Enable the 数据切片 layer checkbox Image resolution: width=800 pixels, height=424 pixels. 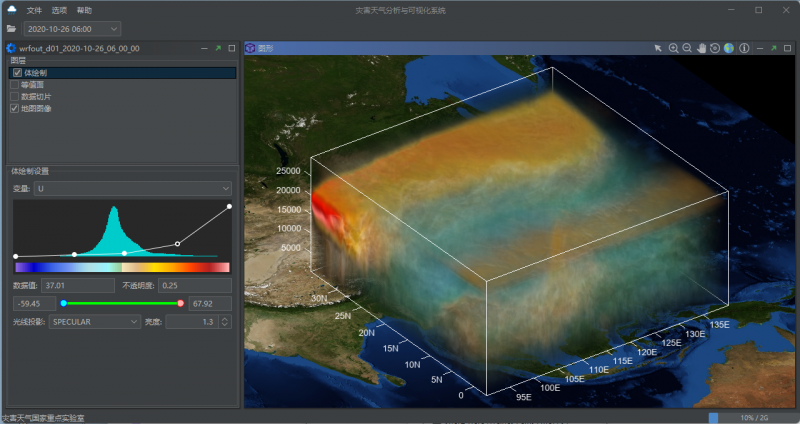click(x=16, y=97)
